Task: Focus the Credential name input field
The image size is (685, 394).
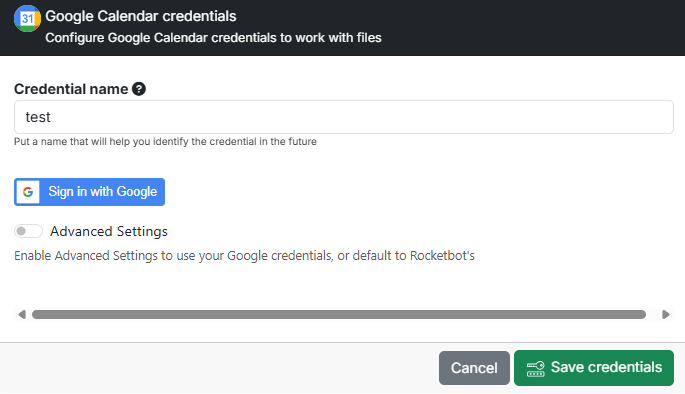Action: 344,117
